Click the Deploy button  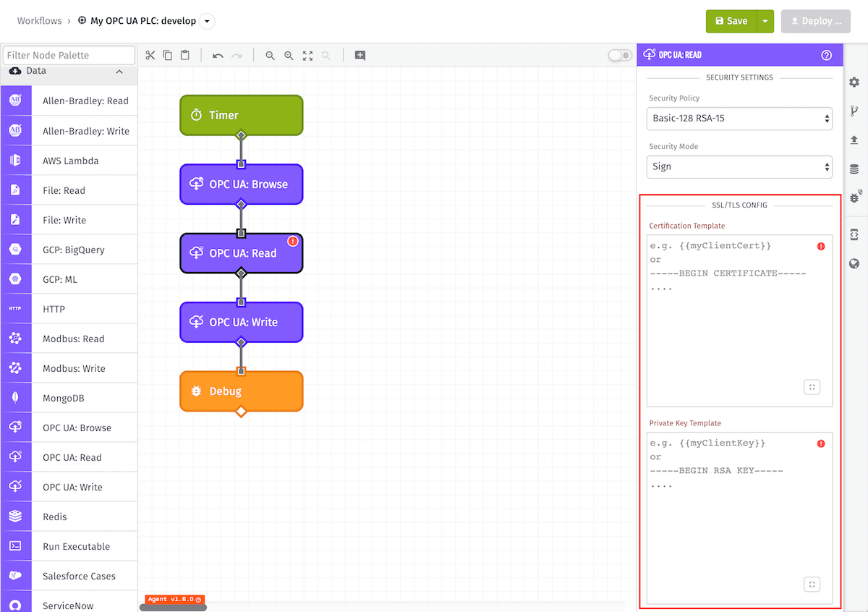tap(815, 21)
